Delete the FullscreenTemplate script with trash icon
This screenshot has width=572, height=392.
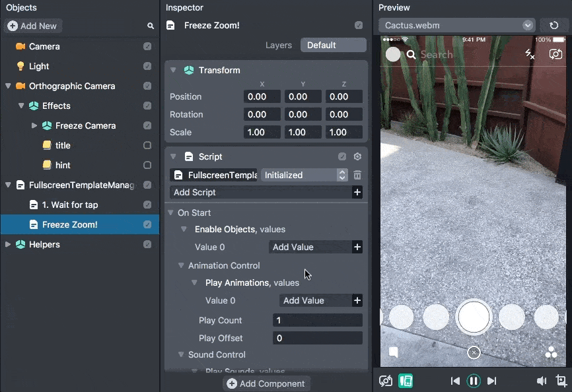pyautogui.click(x=357, y=175)
